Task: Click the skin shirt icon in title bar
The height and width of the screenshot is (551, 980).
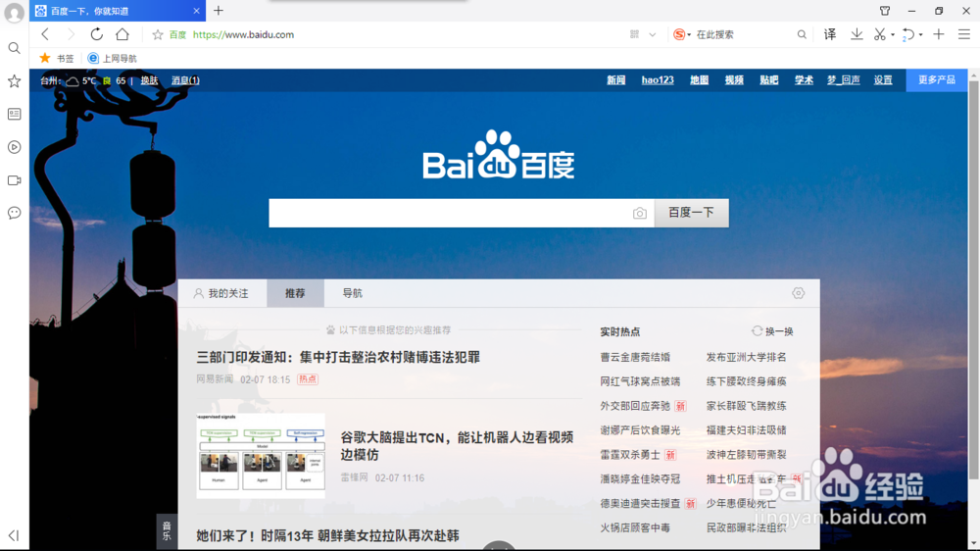Action: (x=885, y=11)
